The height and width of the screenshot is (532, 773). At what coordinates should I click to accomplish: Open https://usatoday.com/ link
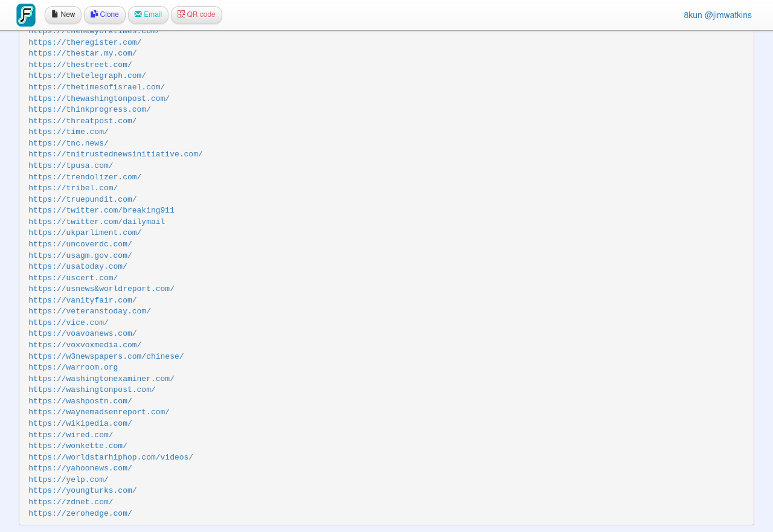pos(78,266)
